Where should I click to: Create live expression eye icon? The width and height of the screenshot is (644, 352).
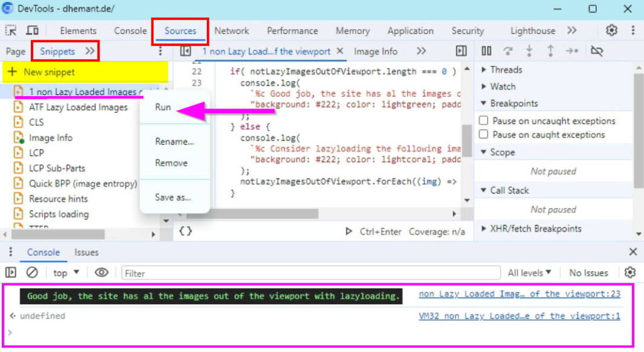(x=101, y=272)
